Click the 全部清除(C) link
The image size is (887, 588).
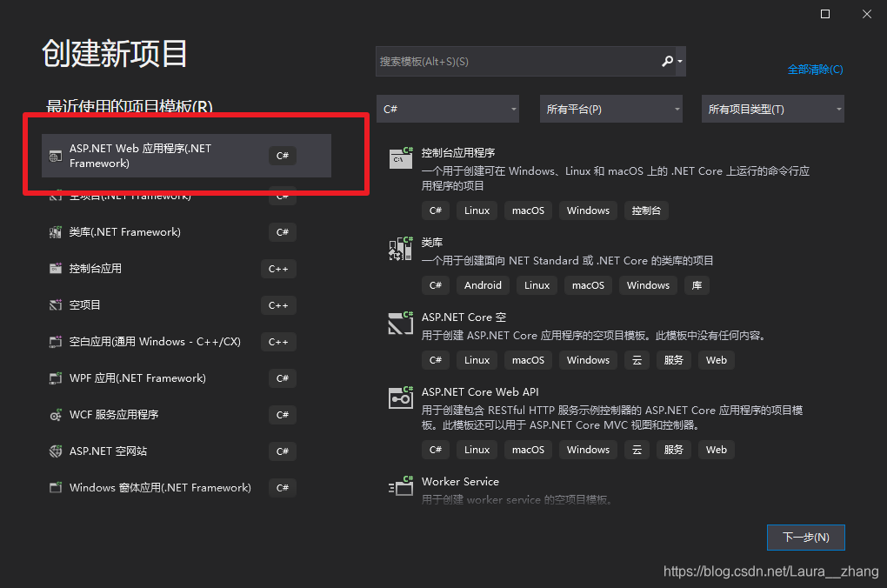click(815, 69)
